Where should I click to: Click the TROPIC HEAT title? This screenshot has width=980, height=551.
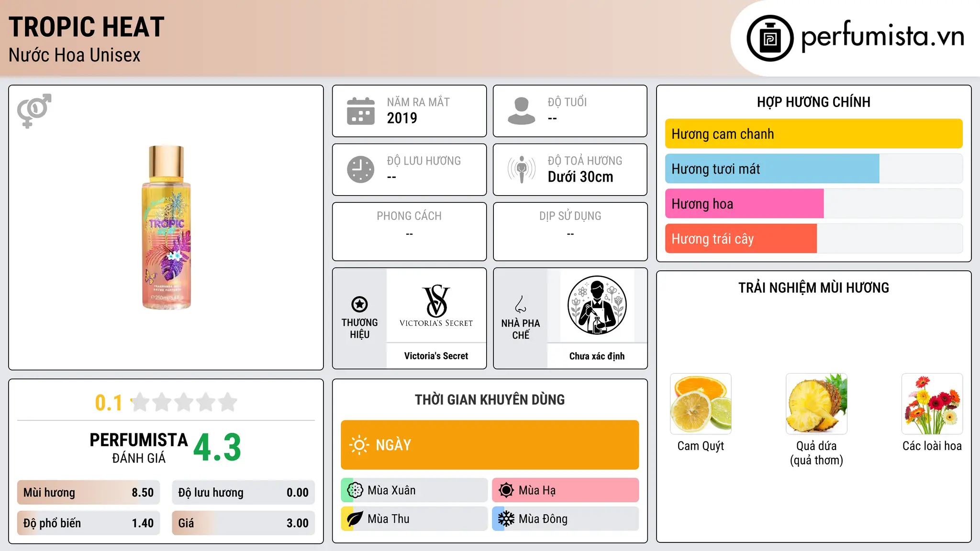point(87,27)
